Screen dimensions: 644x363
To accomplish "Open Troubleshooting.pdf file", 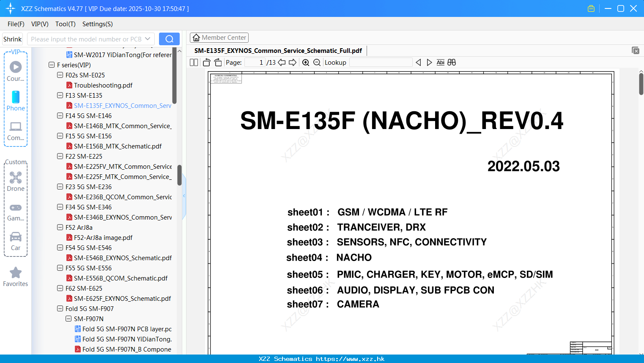I will pyautogui.click(x=103, y=85).
